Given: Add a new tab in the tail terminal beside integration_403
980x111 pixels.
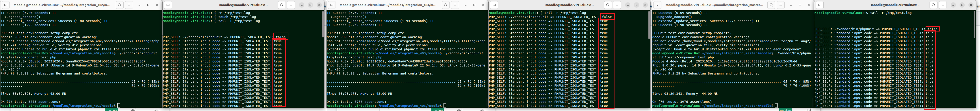Looking at the screenshot, I should [x=494, y=5].
